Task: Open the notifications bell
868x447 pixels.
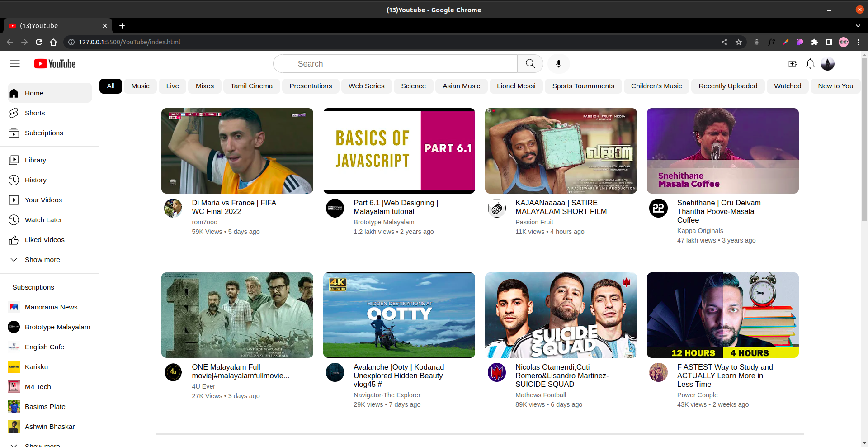Action: click(x=810, y=64)
